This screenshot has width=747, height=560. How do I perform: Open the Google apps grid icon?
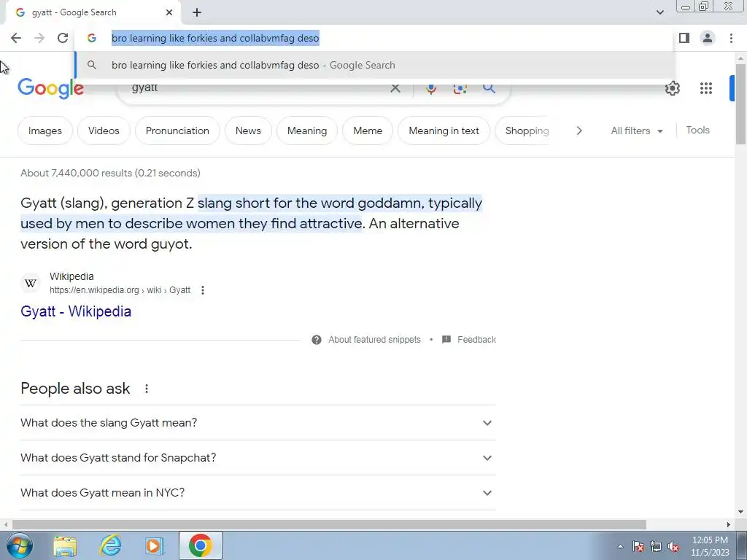[x=706, y=88]
